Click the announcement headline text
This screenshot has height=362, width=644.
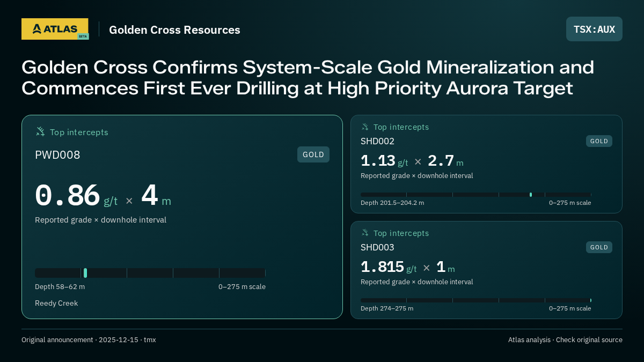pyautogui.click(x=308, y=78)
